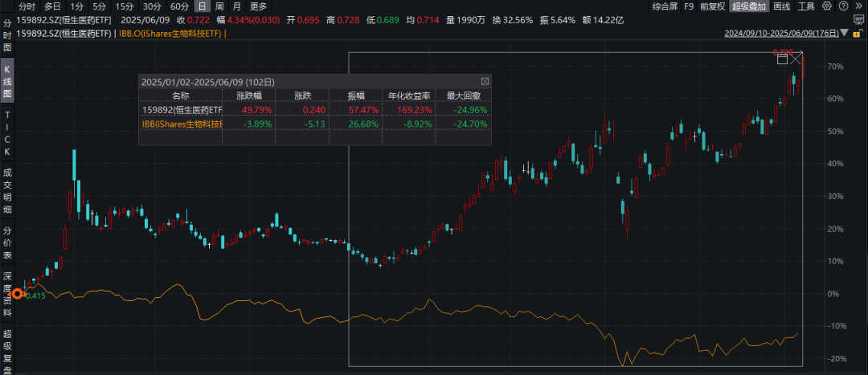Click the -3.89% value cell
This screenshot has height=375, width=868.
(x=259, y=124)
